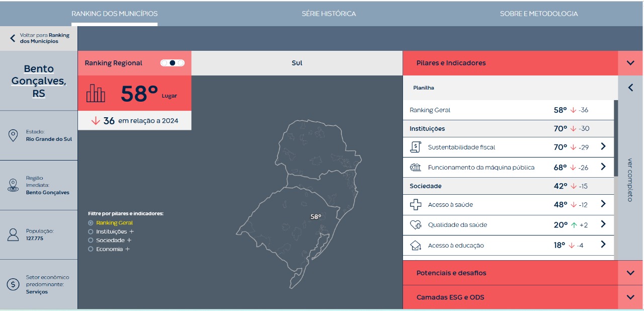644x311 pixels.
Task: Select the Instituições radio filter
Action: (91, 231)
